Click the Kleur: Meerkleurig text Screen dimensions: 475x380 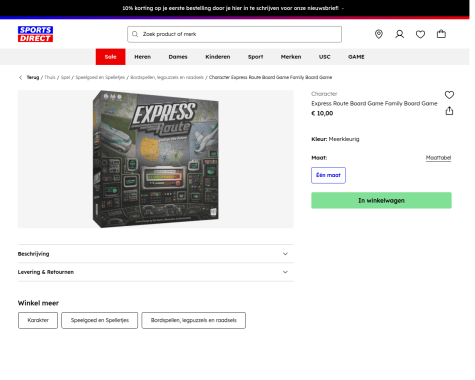click(x=335, y=139)
